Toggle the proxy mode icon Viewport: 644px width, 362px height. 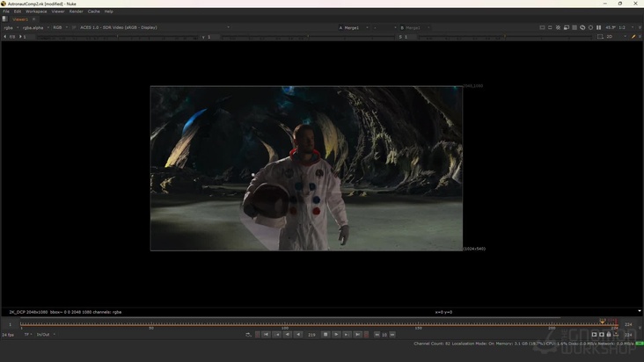(x=566, y=27)
